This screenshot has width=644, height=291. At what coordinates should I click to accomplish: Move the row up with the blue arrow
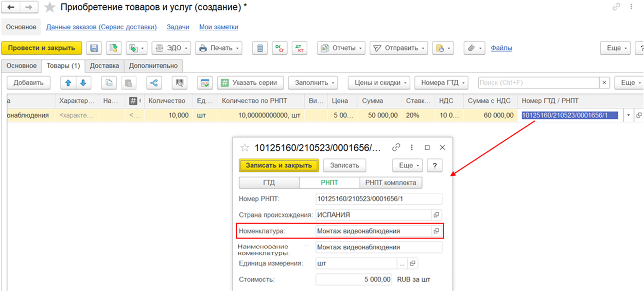68,83
